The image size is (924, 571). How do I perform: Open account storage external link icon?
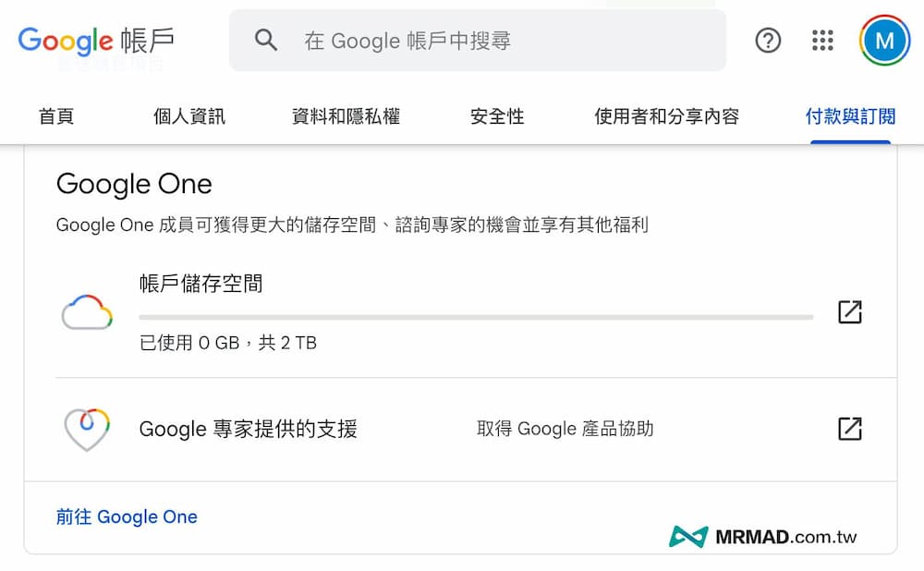[849, 312]
